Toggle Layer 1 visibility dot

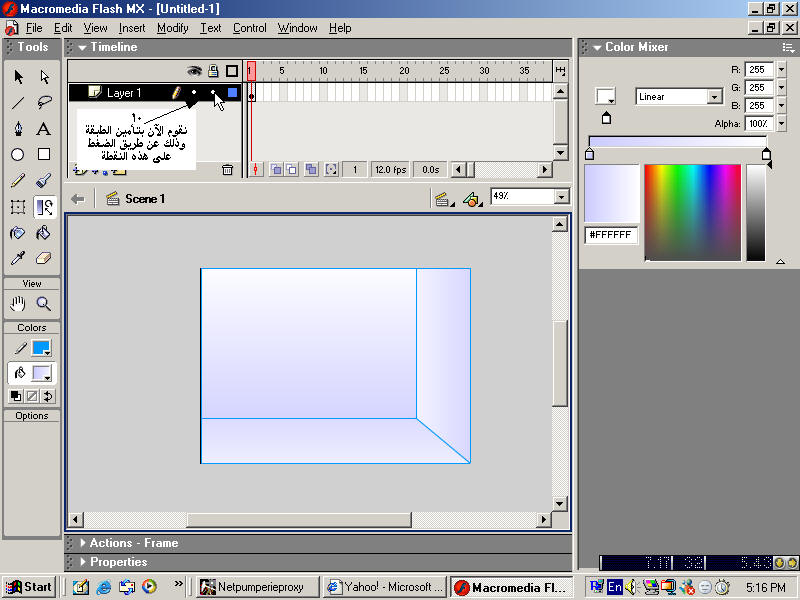(x=194, y=92)
